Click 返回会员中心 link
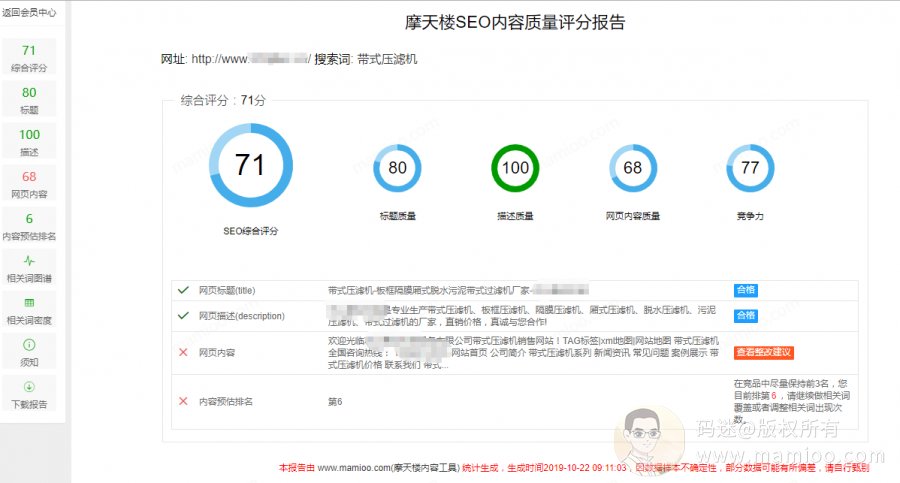 pos(29,13)
